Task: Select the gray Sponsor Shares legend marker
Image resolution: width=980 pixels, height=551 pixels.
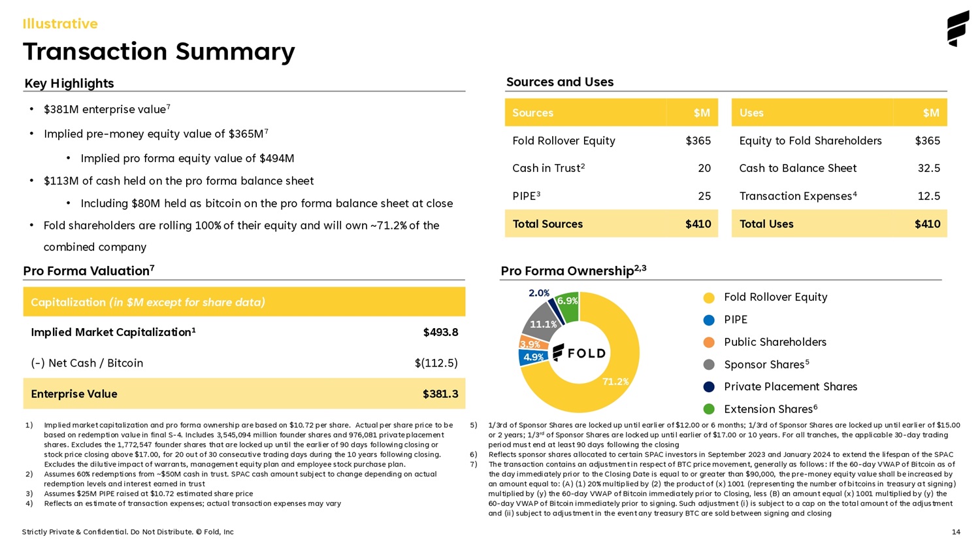Action: pos(709,365)
